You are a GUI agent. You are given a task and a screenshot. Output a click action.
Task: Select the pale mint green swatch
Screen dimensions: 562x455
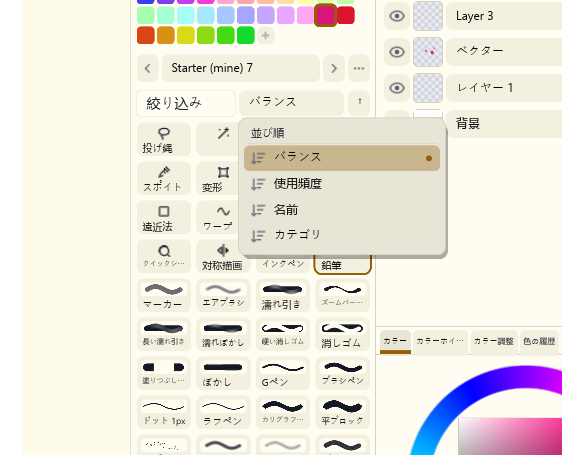tap(146, 15)
